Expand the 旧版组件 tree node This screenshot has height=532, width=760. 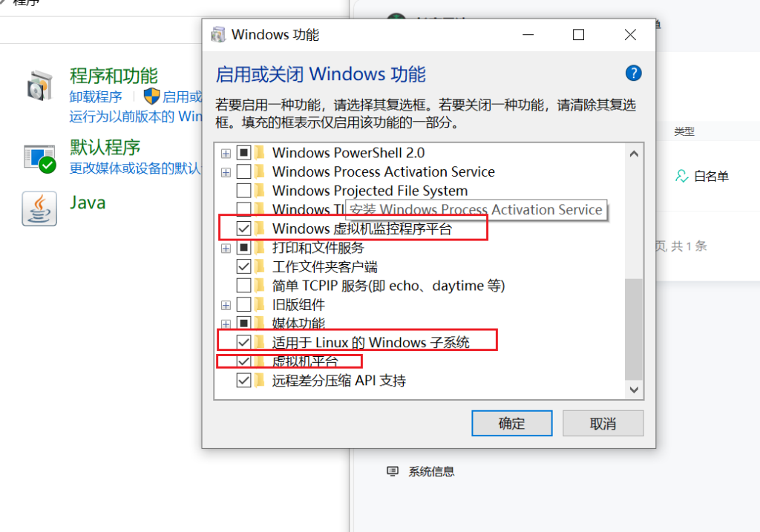pos(226,305)
